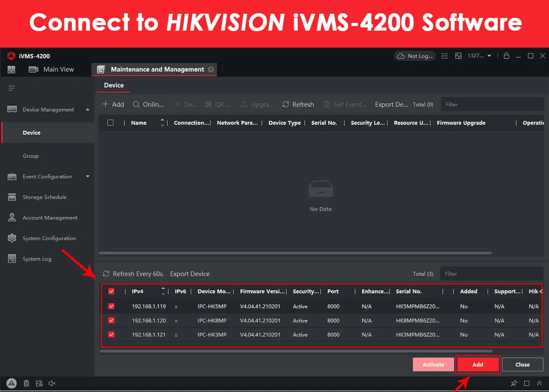This screenshot has height=392, width=549.
Task: Open the picture icon in title bar
Action: click(x=458, y=56)
